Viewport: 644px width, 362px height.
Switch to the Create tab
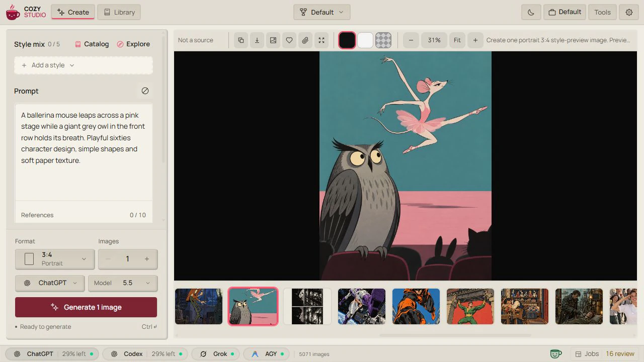tap(73, 12)
